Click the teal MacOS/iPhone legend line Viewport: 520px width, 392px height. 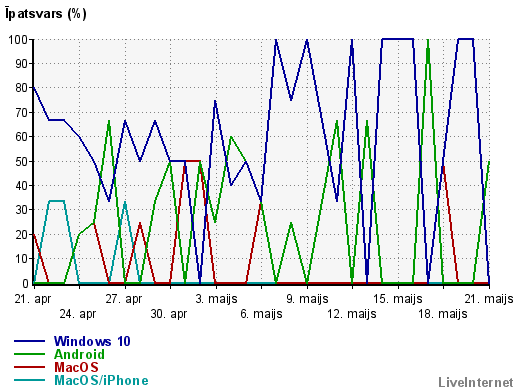coord(29,380)
